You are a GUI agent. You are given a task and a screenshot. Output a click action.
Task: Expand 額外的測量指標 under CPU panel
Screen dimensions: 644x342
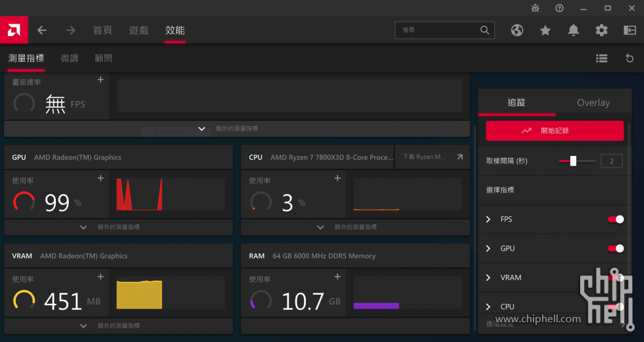pos(355,227)
